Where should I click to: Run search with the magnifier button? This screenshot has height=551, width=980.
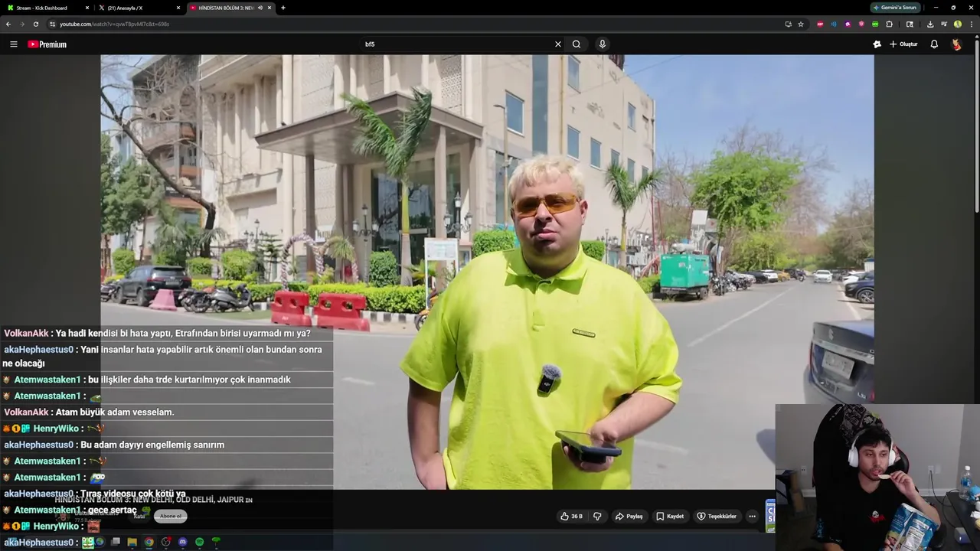coord(577,44)
